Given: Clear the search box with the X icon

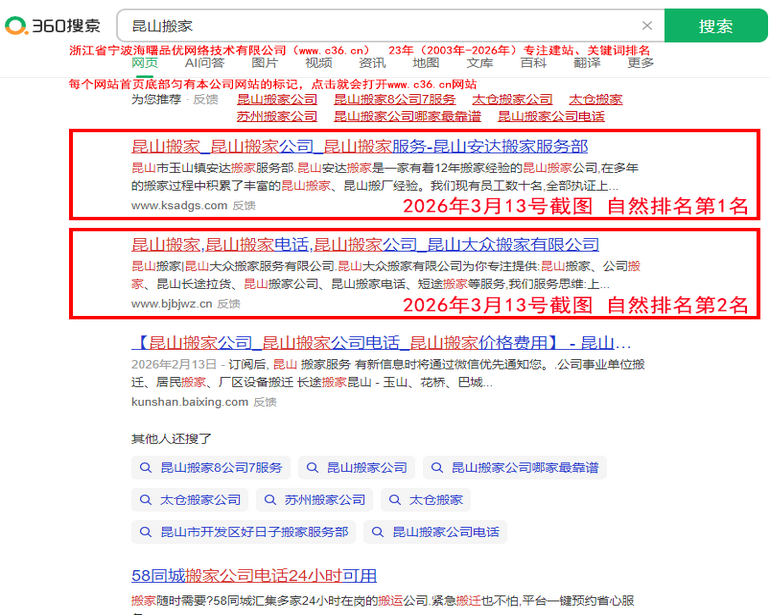Looking at the screenshot, I should [647, 26].
